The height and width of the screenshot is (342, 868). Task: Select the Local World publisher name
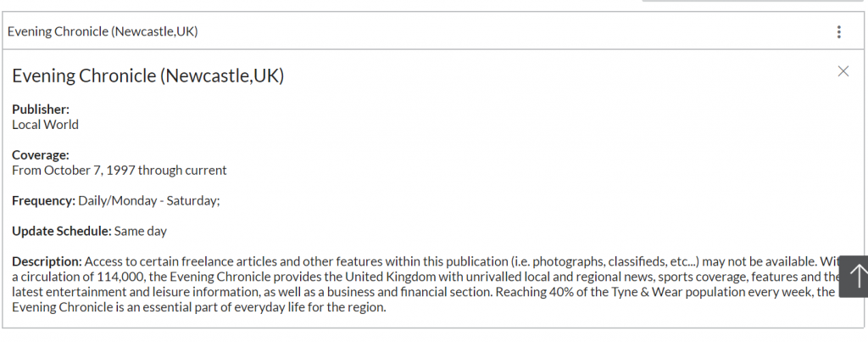(x=45, y=125)
